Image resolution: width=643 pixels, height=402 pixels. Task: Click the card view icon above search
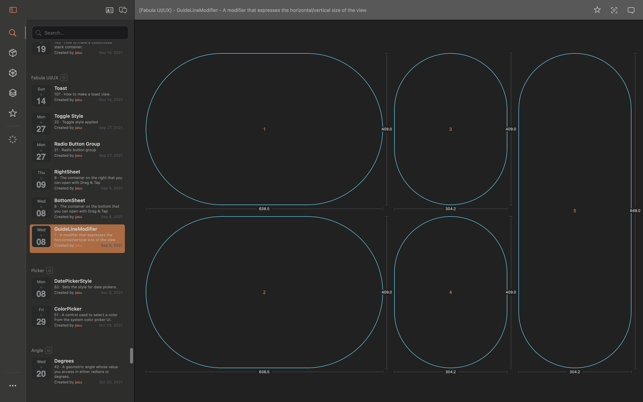click(x=109, y=10)
